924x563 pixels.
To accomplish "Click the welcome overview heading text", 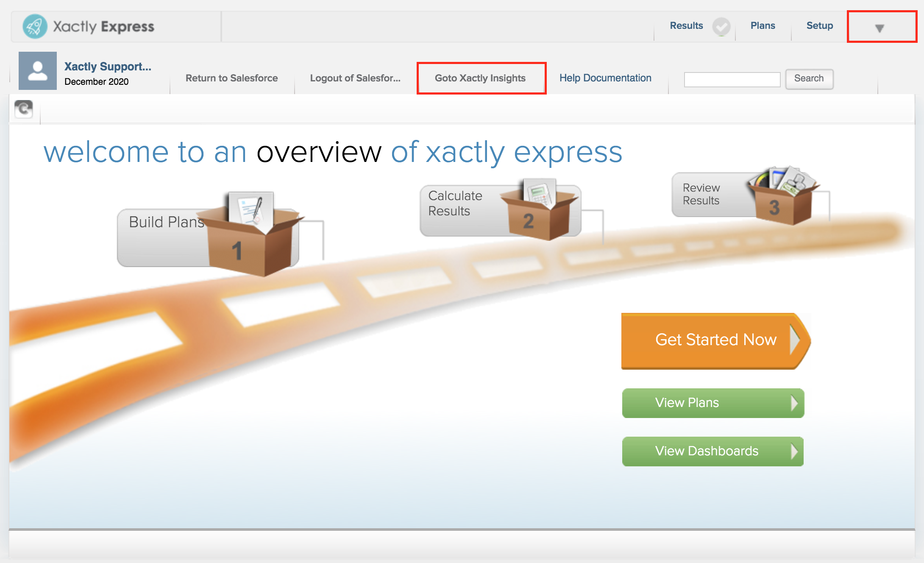I will (x=333, y=153).
